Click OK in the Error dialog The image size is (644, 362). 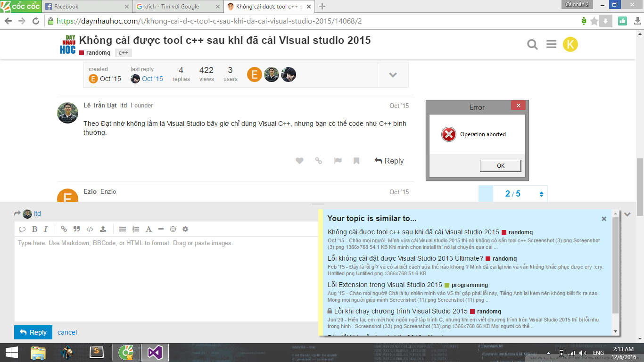click(501, 165)
